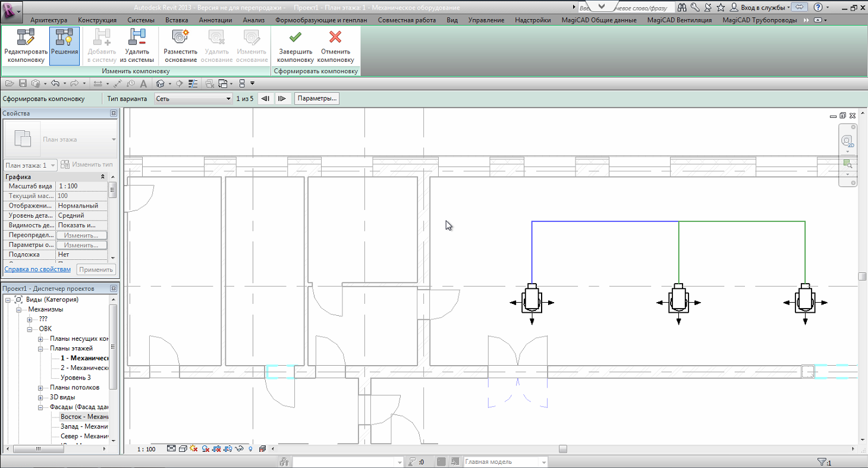The image size is (868, 468).
Task: Open План этажа: 1 instance filter dropdown
Action: pyautogui.click(x=30, y=165)
